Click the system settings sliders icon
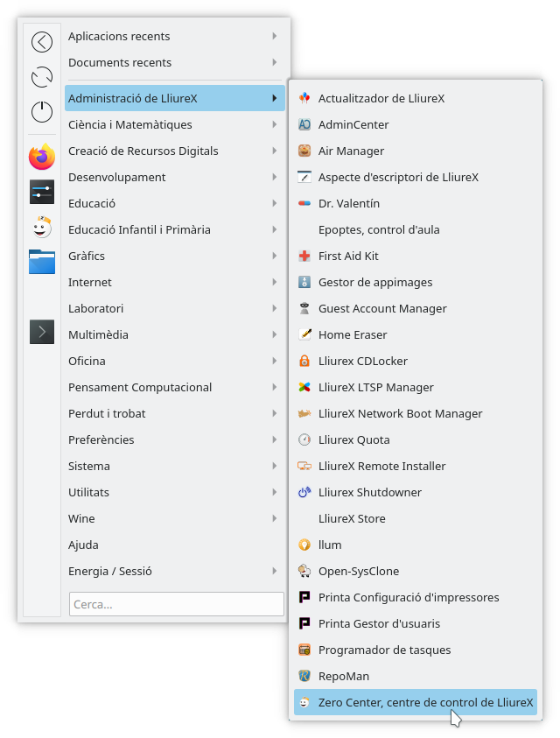 tap(42, 193)
